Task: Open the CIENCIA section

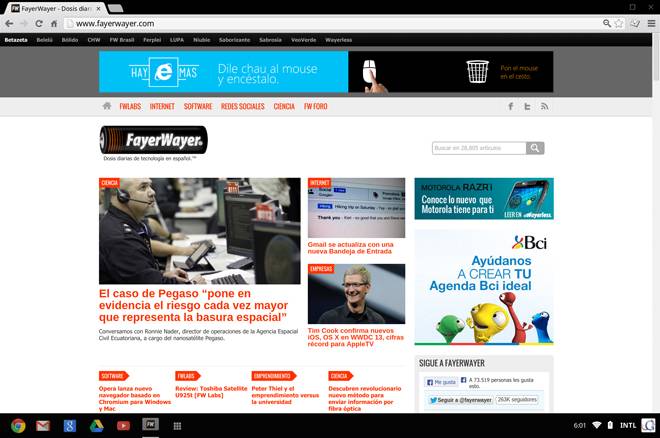Action: pos(284,106)
